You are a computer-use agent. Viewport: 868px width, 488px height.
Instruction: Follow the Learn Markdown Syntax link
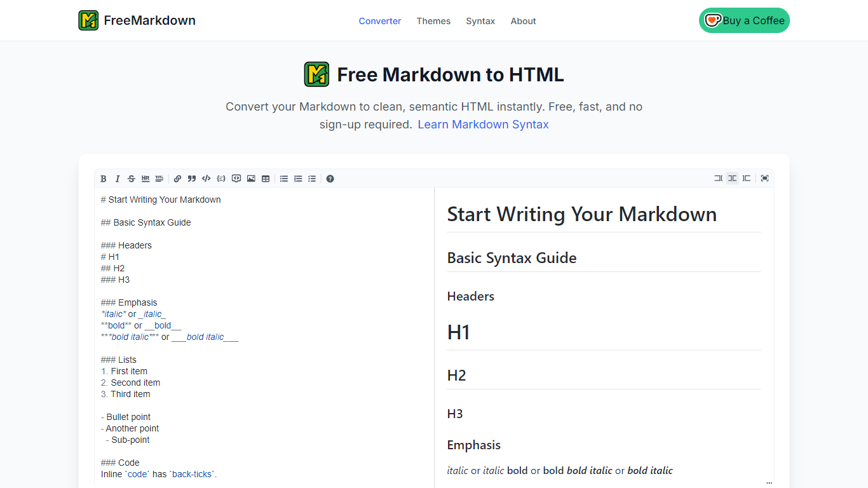483,125
